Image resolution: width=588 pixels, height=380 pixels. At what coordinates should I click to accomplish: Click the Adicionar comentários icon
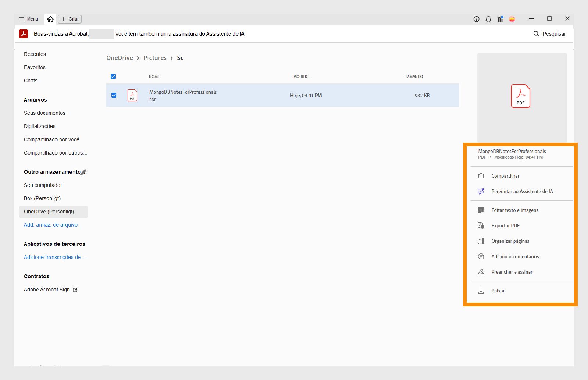tap(481, 256)
